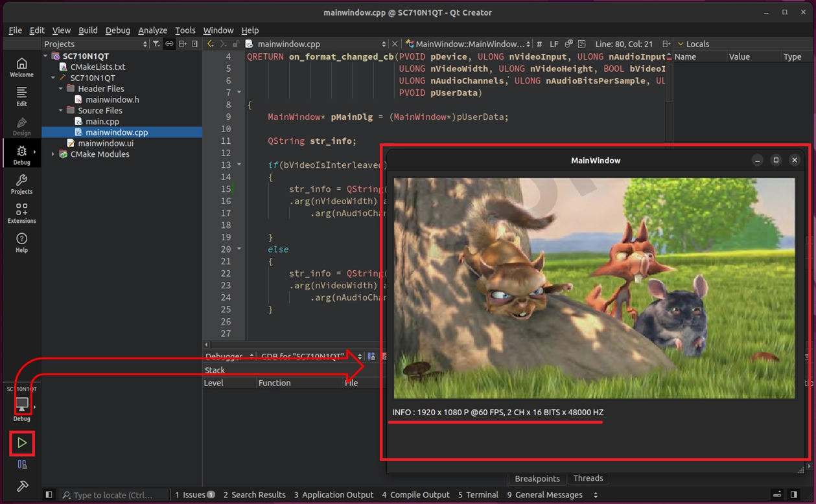Open the Edit menu
The image size is (816, 504).
coord(38,30)
